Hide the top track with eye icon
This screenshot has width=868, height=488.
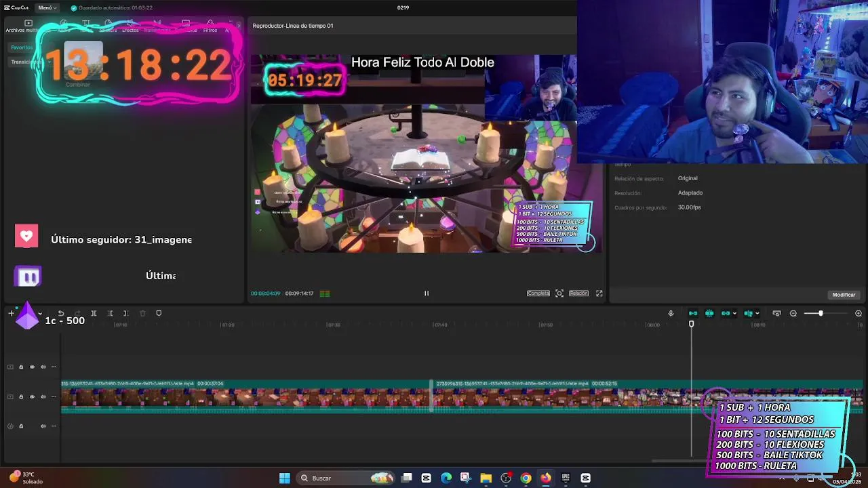tap(32, 367)
